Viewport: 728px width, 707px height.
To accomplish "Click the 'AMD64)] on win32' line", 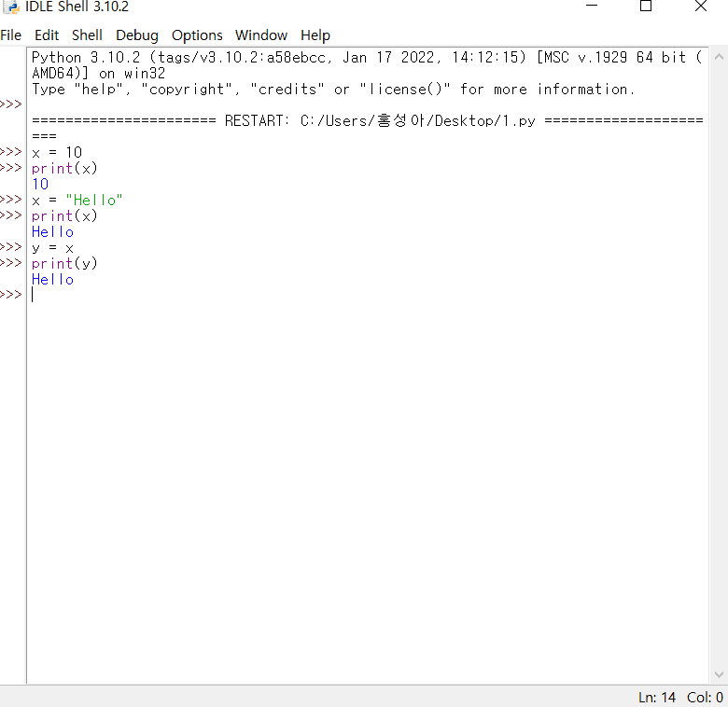I will (98, 74).
